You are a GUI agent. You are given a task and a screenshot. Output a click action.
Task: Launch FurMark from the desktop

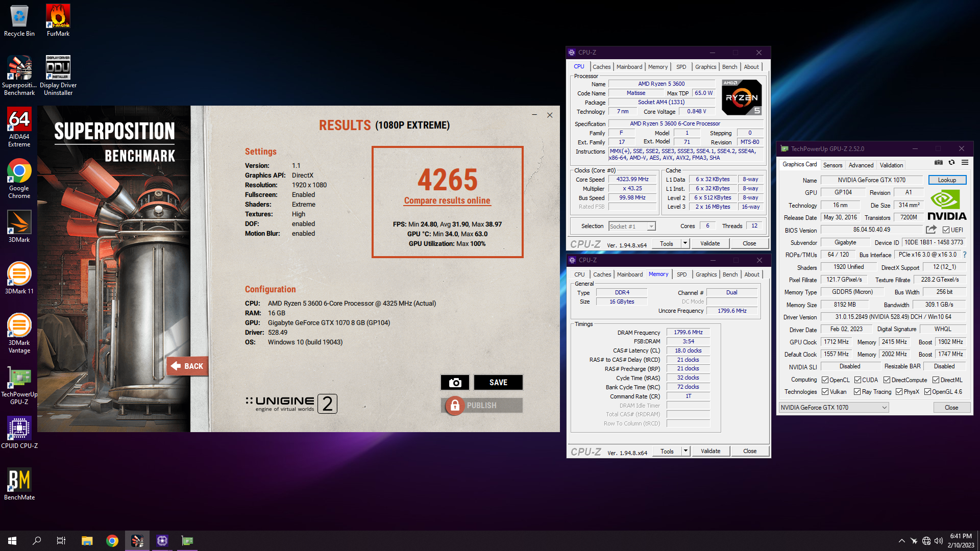point(58,21)
